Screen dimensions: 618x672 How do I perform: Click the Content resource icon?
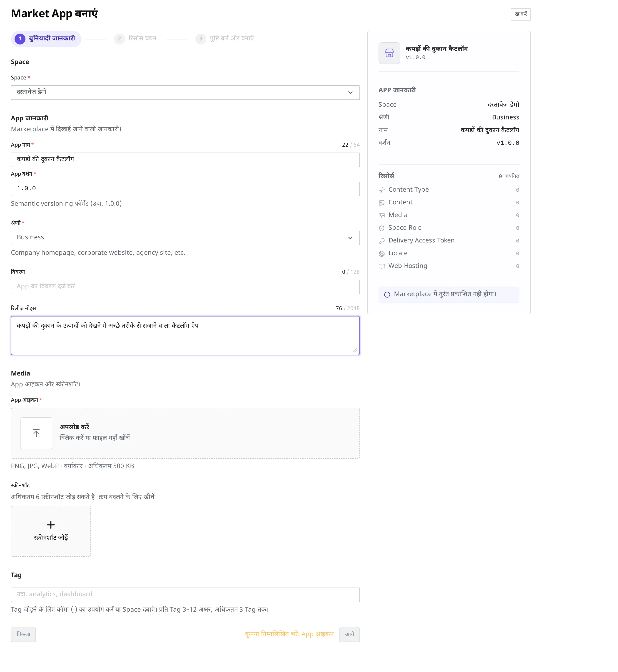381,203
